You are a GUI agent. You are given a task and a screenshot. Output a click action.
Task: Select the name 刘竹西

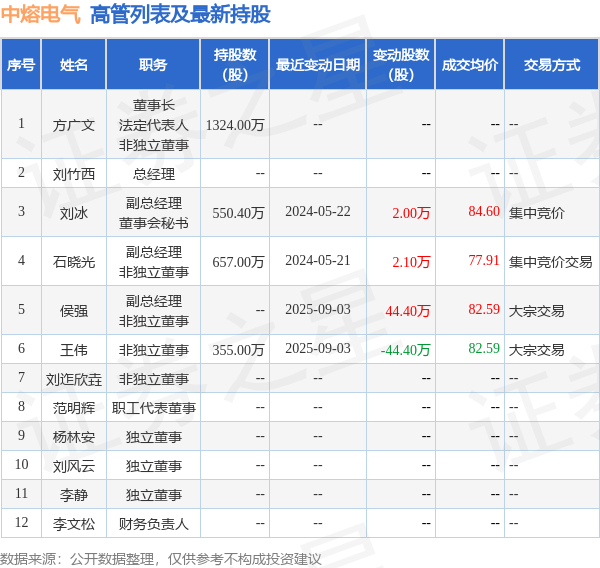point(73,174)
